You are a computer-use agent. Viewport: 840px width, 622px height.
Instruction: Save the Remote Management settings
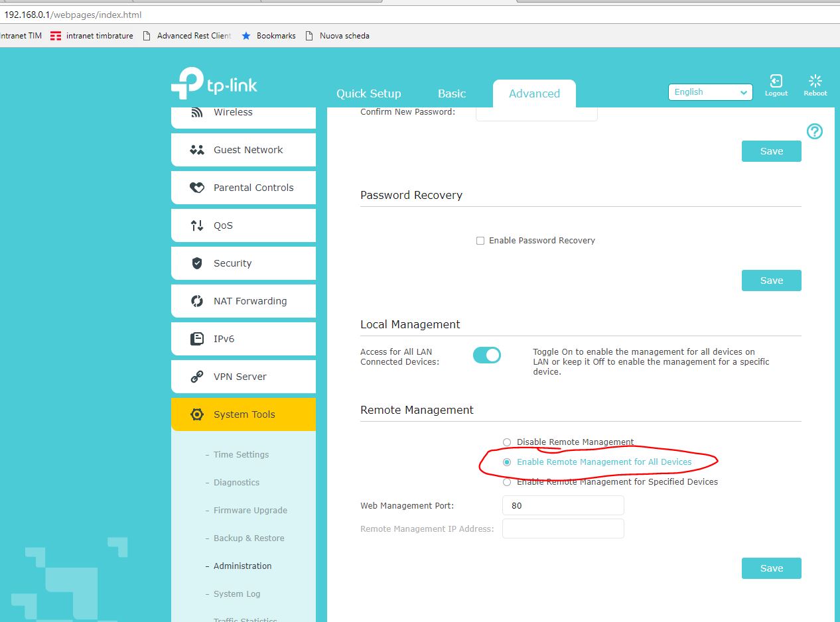click(771, 568)
